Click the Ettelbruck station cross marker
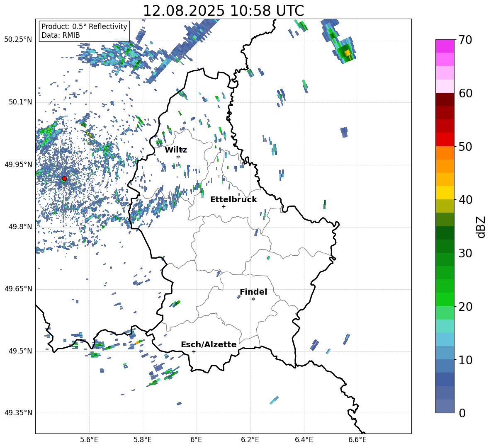 click(224, 206)
